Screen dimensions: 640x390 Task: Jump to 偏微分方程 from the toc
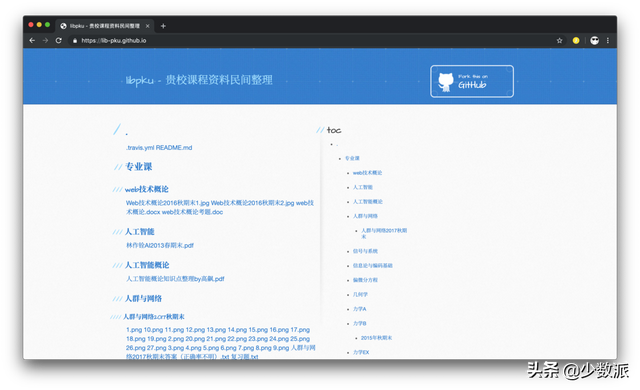(x=365, y=280)
